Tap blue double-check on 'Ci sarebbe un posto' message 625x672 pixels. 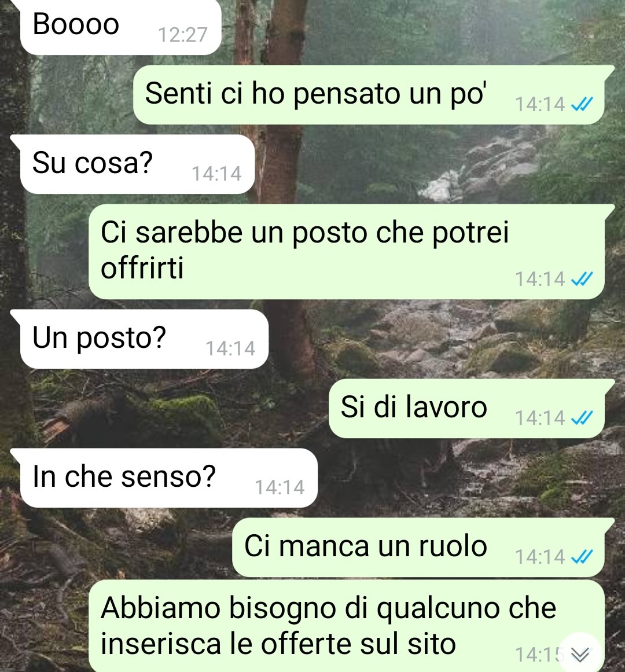[583, 278]
